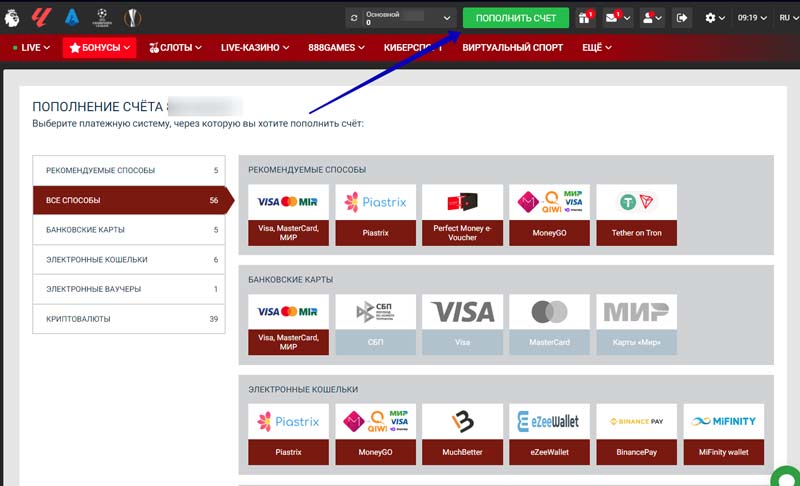Open the RU language dropdown
This screenshot has height=486, width=800.
click(x=783, y=18)
